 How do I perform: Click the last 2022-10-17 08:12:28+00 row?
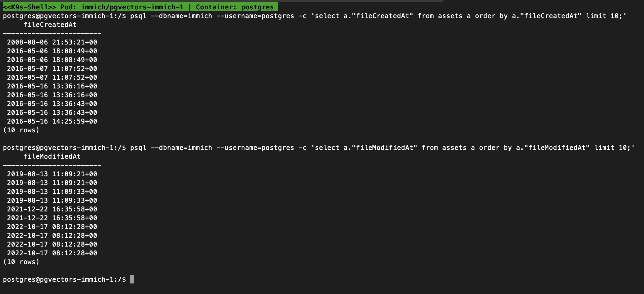click(52, 253)
